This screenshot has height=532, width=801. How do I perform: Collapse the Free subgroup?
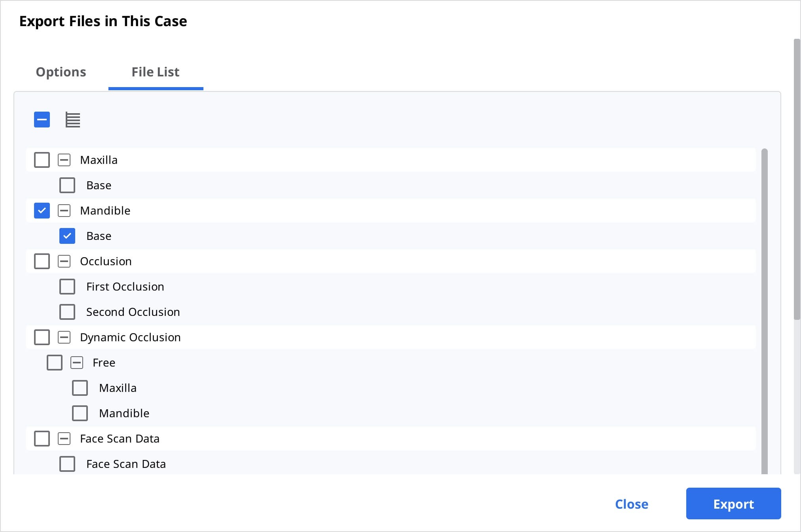coord(77,363)
